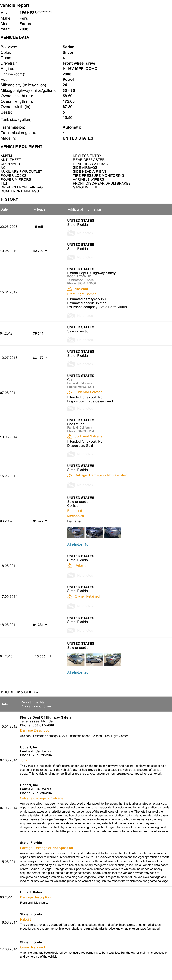View the middle sale photo thumbnail from 04.2015

[94, 660]
